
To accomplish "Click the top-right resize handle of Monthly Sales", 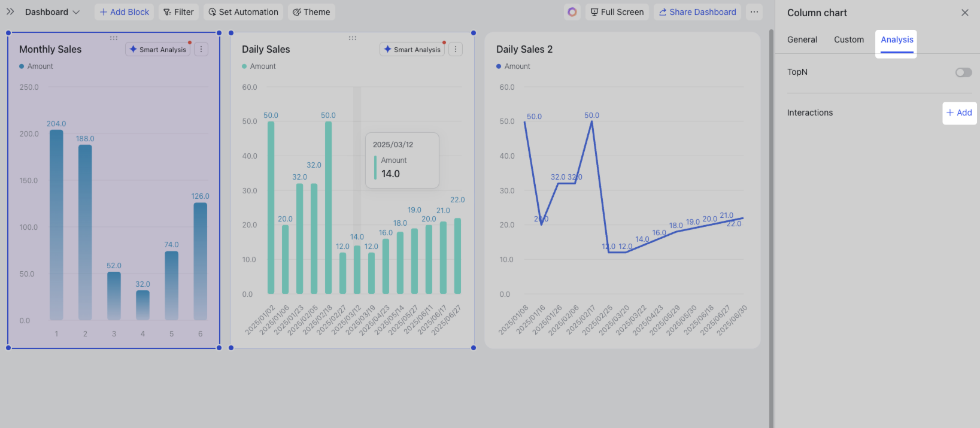I will coord(219,33).
